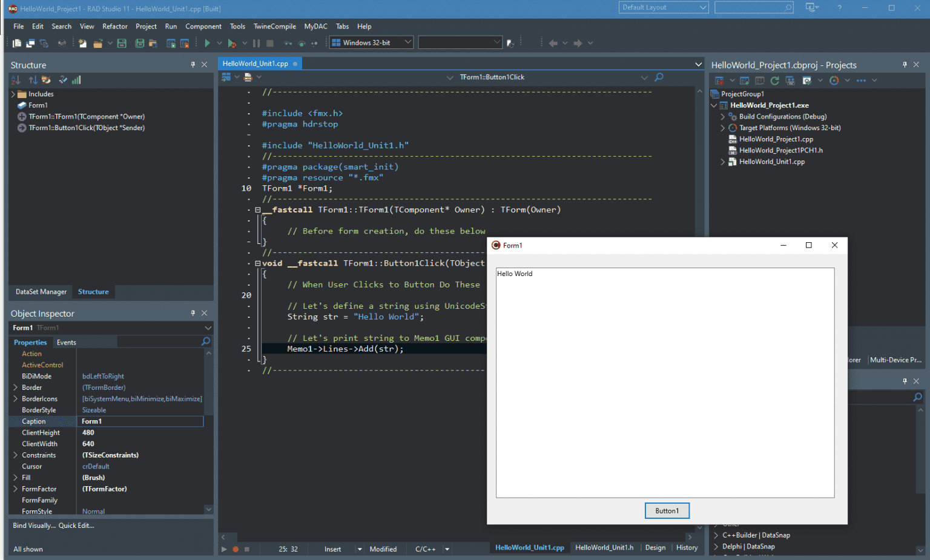
Task: Click Button1 in the Form1 window
Action: [667, 511]
